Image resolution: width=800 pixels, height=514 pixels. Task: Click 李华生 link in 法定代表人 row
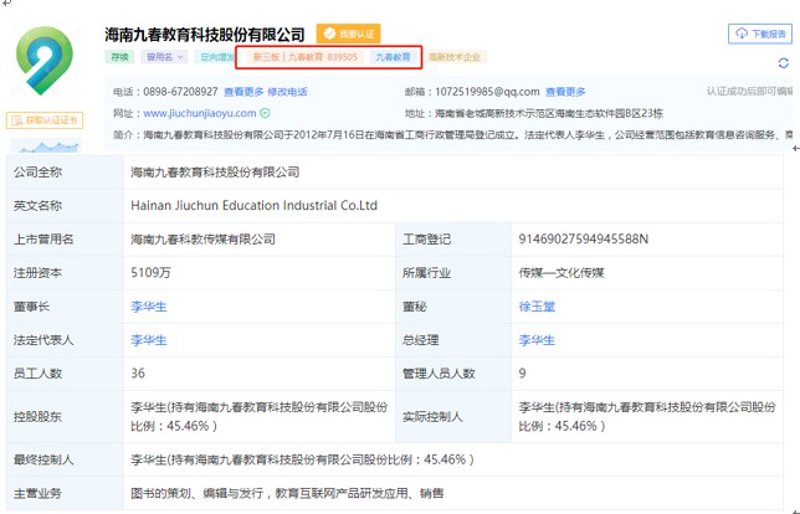click(148, 340)
